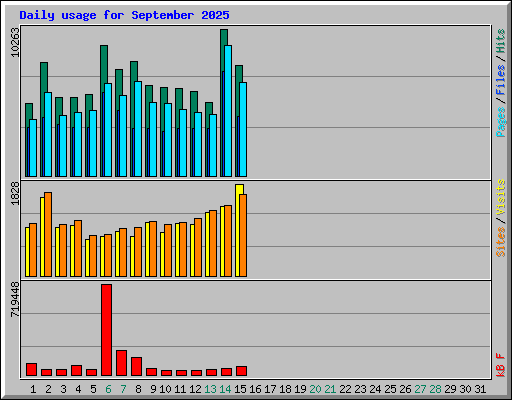Screen dimensions: 512x400
Task: Select the day 15 label on the axis
Action: coord(240,389)
